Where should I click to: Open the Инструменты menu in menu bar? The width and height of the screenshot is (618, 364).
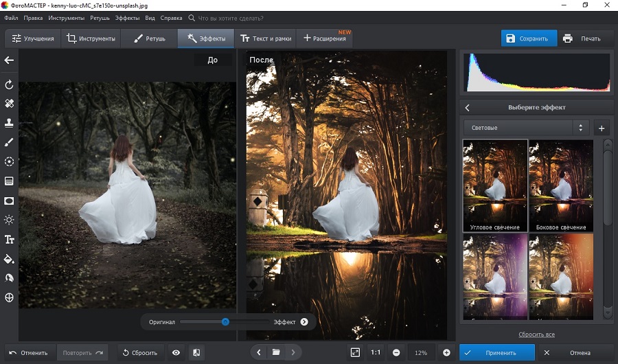[66, 18]
